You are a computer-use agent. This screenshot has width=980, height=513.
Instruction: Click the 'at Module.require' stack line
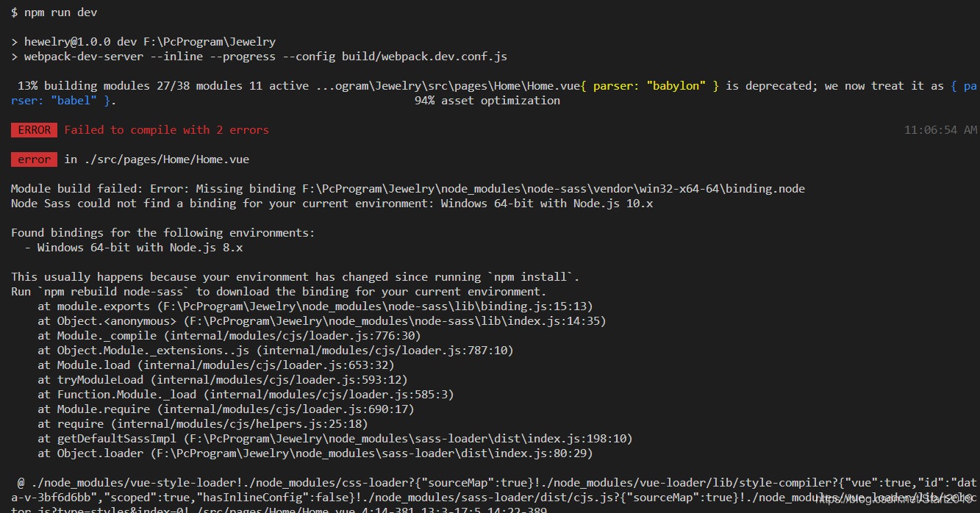tap(226, 409)
